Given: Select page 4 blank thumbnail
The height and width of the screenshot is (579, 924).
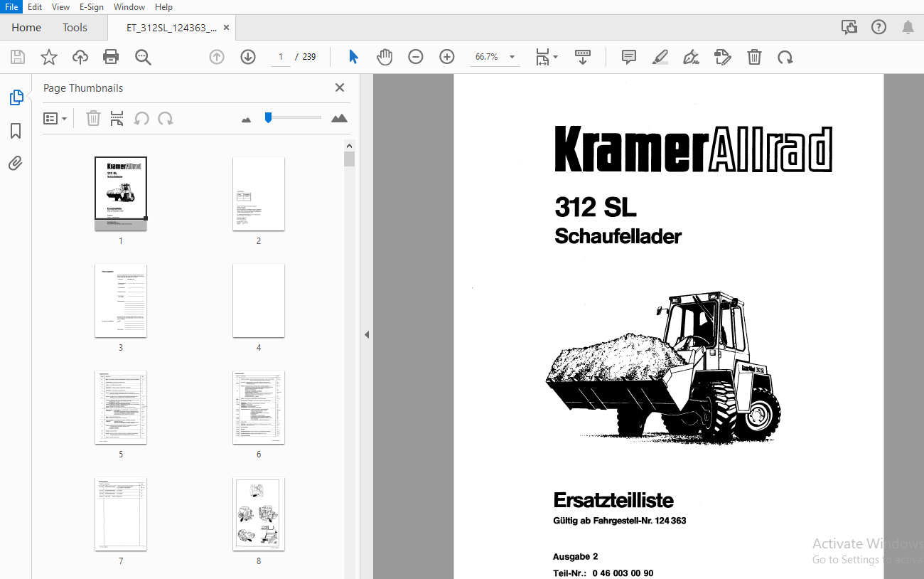Looking at the screenshot, I should click(259, 300).
